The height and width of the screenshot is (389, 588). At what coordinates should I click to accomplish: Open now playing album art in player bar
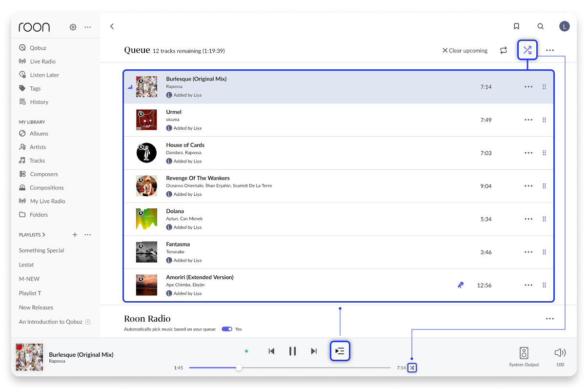pos(29,357)
